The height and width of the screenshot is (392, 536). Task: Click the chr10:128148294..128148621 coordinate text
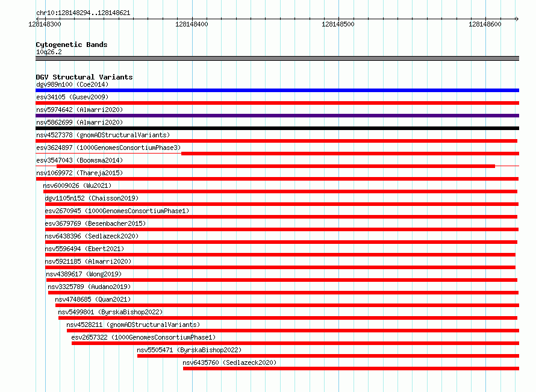tap(83, 13)
